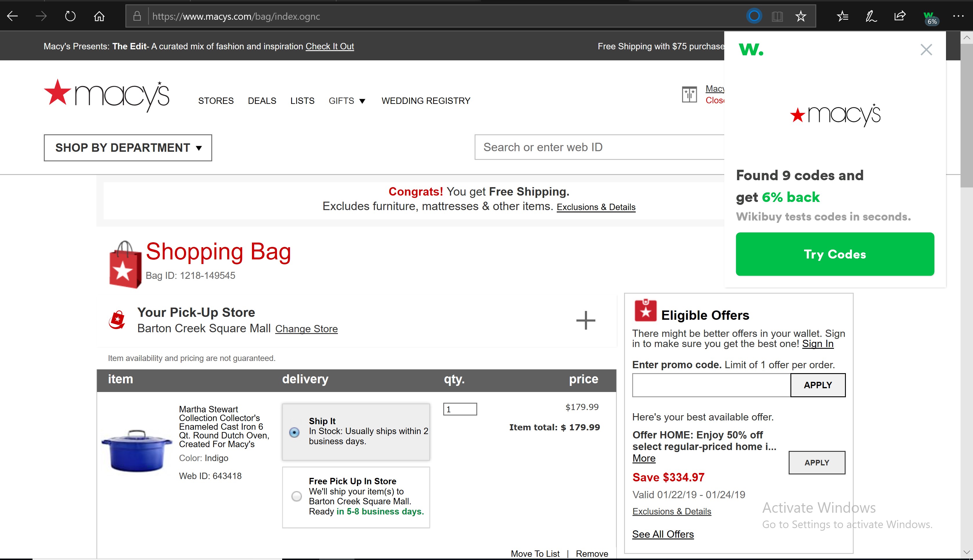Add this page to favorites star
The image size is (973, 560).
[801, 16]
